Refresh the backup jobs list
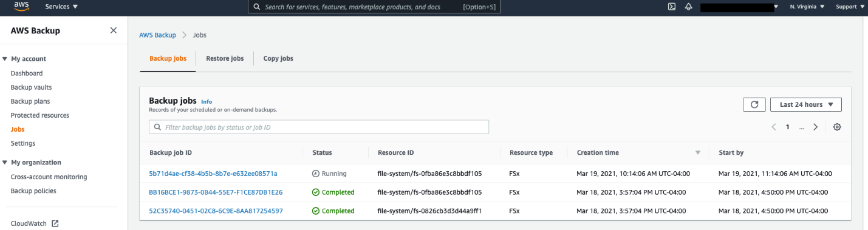 coord(754,104)
